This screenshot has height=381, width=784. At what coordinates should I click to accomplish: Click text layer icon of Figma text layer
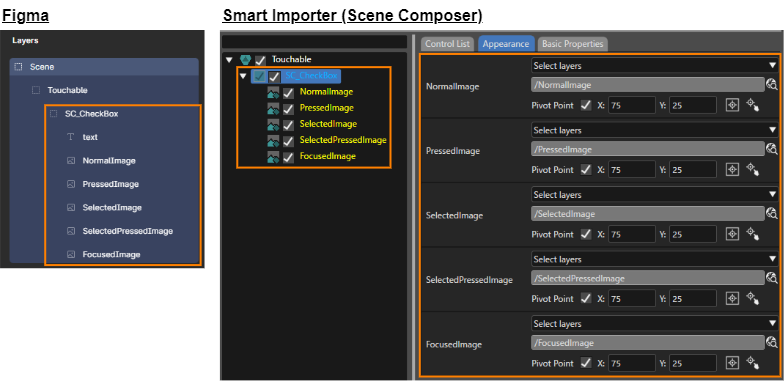tap(71, 137)
